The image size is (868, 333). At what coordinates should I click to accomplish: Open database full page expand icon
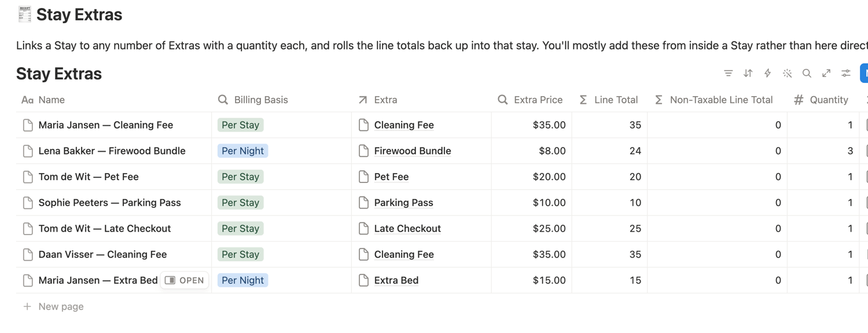coord(826,74)
